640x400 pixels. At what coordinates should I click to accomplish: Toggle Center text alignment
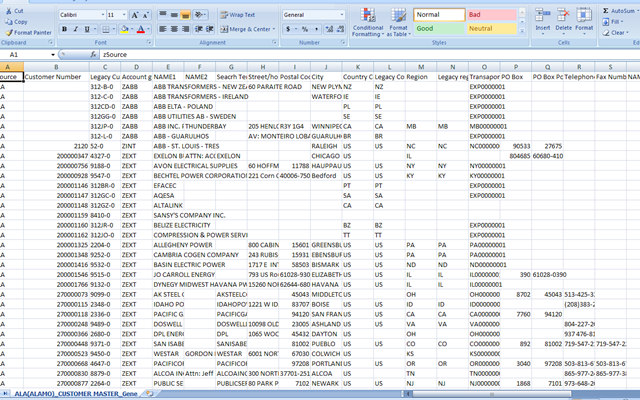pyautogui.click(x=174, y=29)
